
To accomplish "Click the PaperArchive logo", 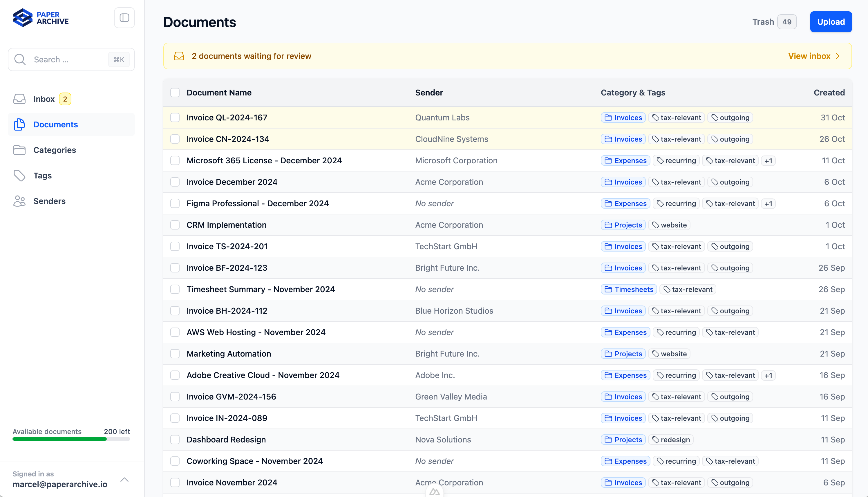I will point(40,18).
